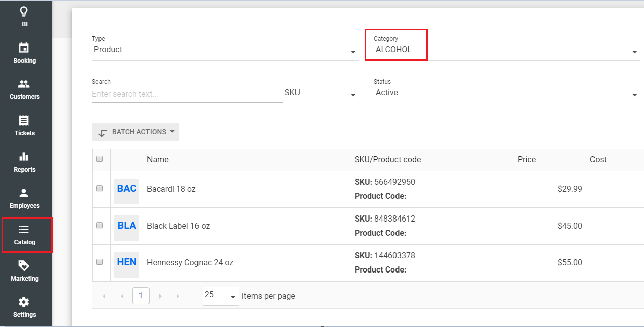Click the search text input field
Viewport: 644px width, 327px height.
click(x=187, y=94)
